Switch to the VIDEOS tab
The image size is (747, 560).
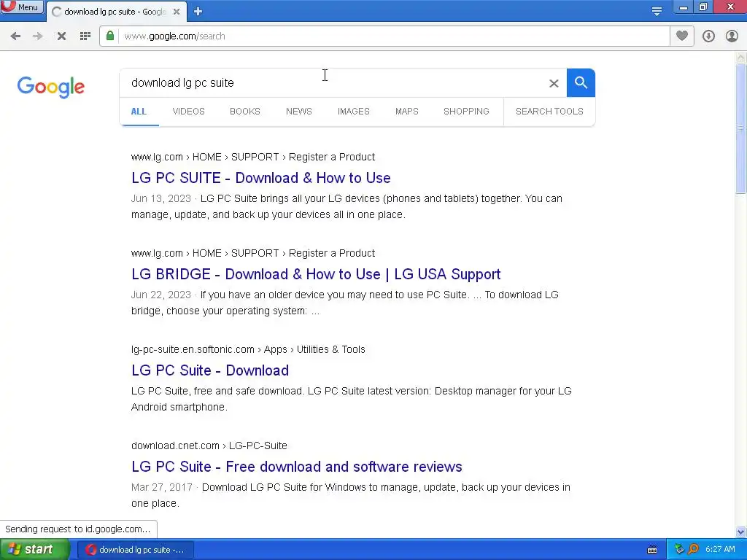(189, 112)
